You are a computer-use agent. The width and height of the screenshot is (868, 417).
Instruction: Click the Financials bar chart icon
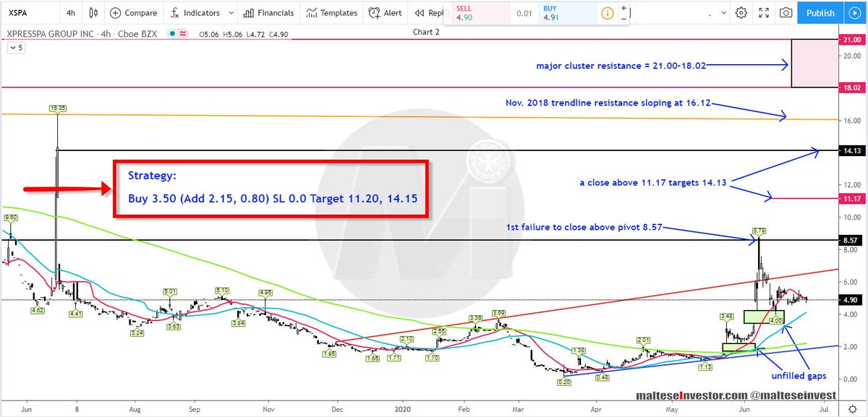point(249,13)
